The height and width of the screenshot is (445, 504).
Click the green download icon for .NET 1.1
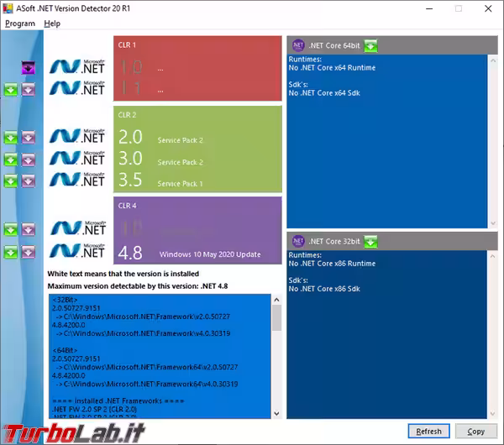(x=11, y=90)
